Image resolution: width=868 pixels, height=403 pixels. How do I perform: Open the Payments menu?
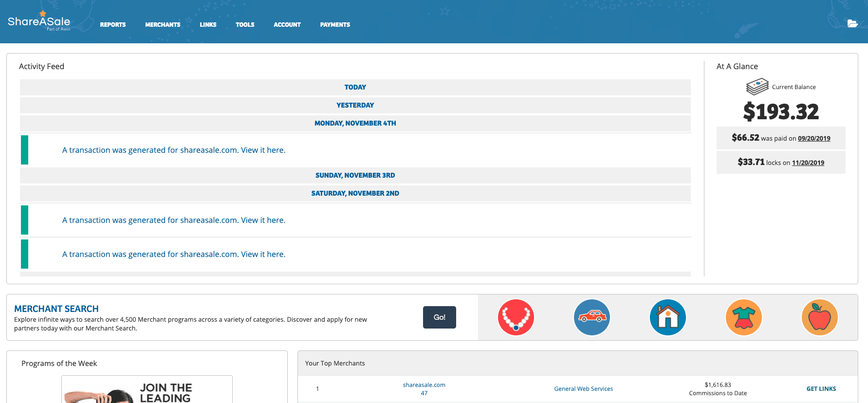click(x=335, y=25)
